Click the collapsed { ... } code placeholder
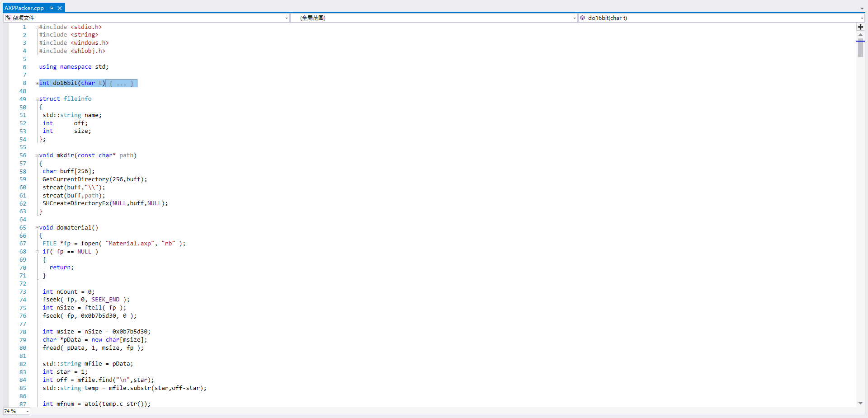This screenshot has width=868, height=418. 121,83
